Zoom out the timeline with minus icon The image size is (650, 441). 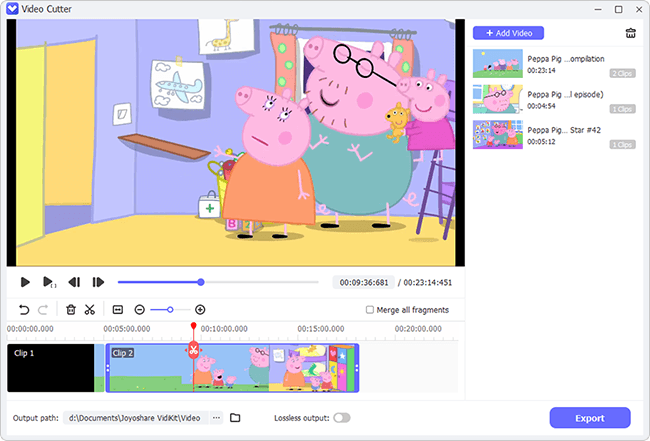pyautogui.click(x=140, y=310)
